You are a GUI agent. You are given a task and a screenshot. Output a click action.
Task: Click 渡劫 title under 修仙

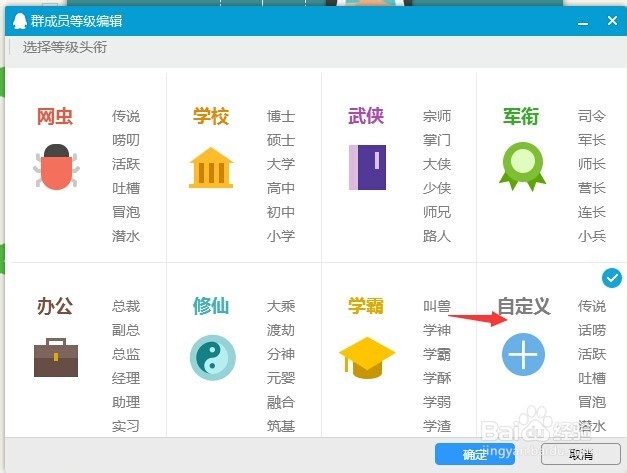(x=281, y=330)
